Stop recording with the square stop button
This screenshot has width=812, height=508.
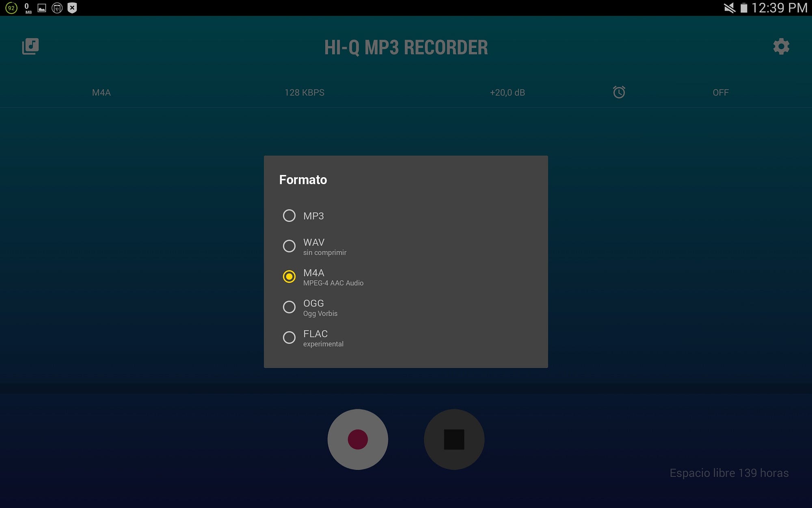454,439
